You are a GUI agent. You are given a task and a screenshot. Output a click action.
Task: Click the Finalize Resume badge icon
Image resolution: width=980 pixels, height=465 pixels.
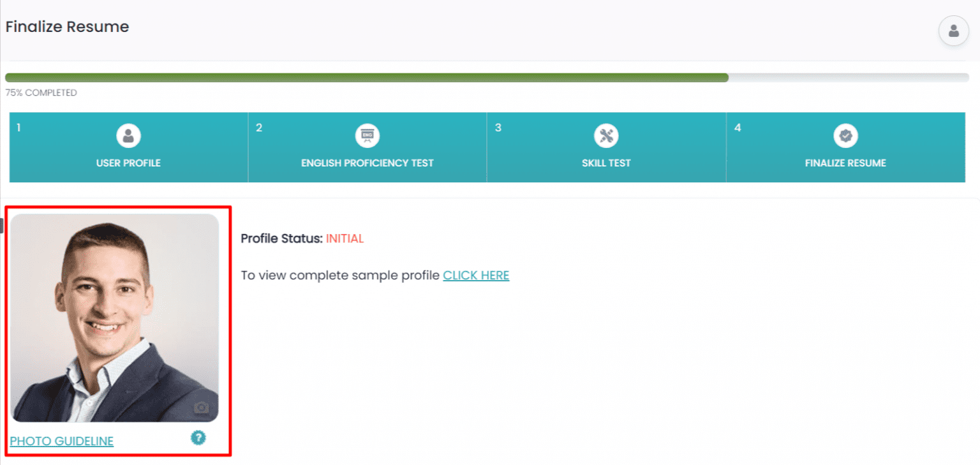coord(845,135)
